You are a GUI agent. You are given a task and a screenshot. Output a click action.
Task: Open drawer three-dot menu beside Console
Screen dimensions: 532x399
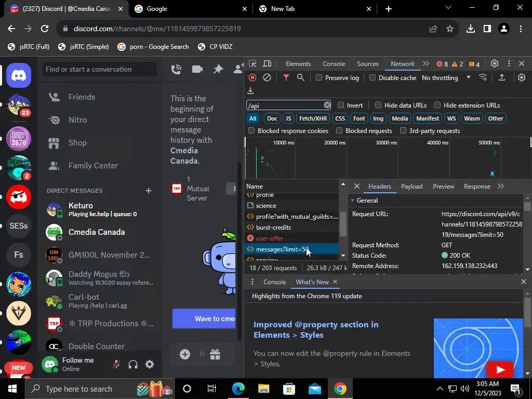coord(252,282)
